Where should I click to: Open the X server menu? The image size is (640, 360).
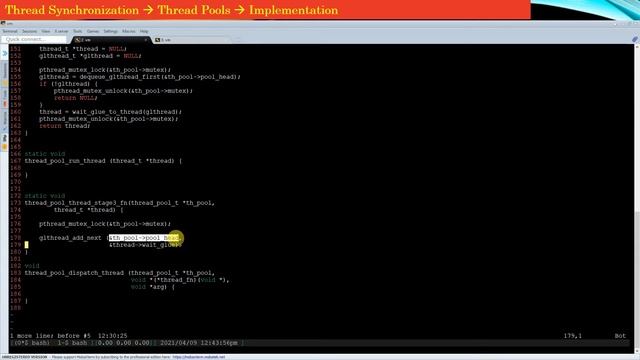point(62,31)
